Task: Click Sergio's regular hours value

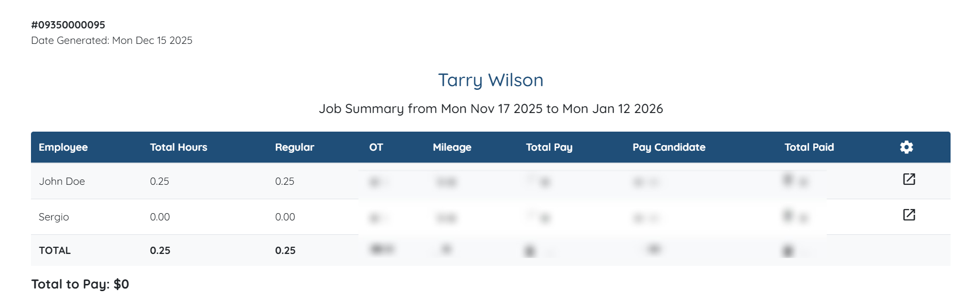Action: 285,217
